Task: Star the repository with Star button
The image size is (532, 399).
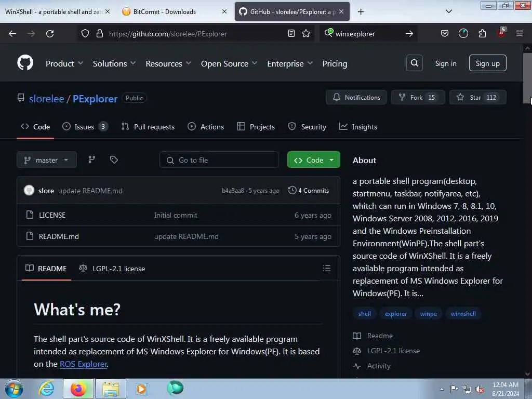Action: pos(478,97)
